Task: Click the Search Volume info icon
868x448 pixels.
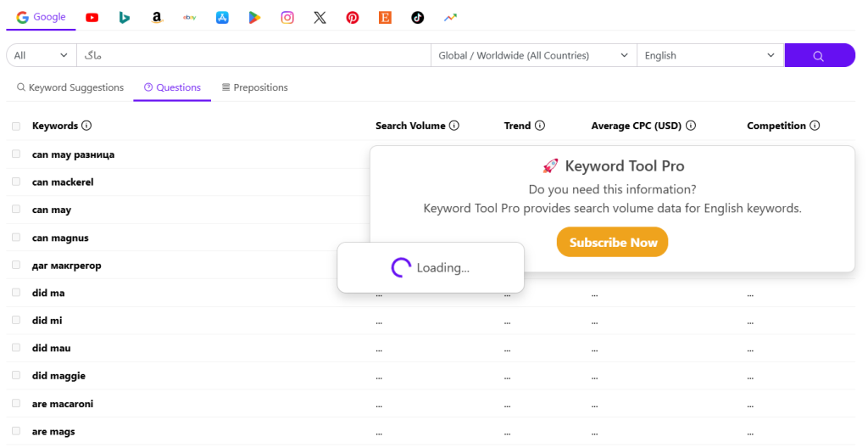Action: click(x=454, y=126)
